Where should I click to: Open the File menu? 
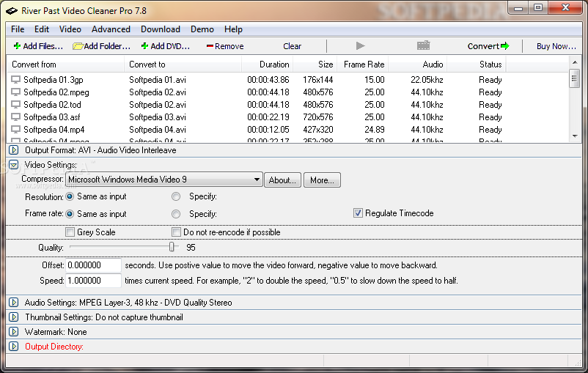(18, 29)
